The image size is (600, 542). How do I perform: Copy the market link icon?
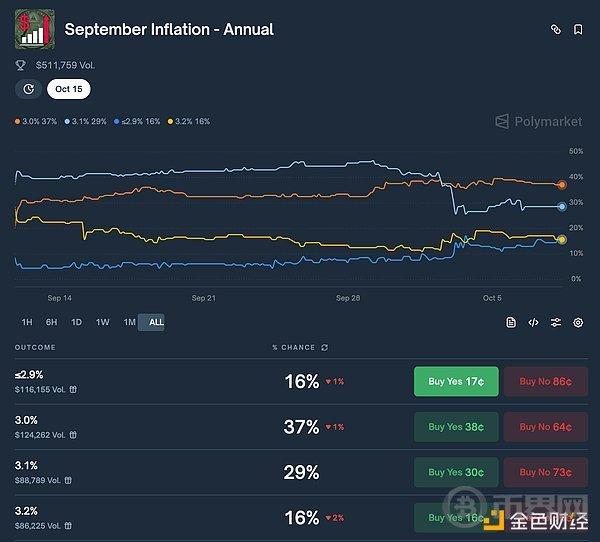point(556,30)
